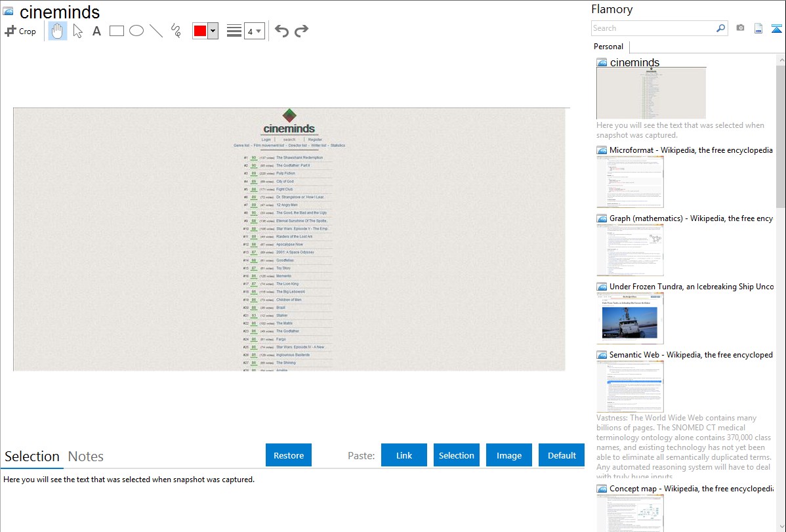786x532 pixels.
Task: Click the Under Frozen Tundra title
Action: (x=692, y=287)
